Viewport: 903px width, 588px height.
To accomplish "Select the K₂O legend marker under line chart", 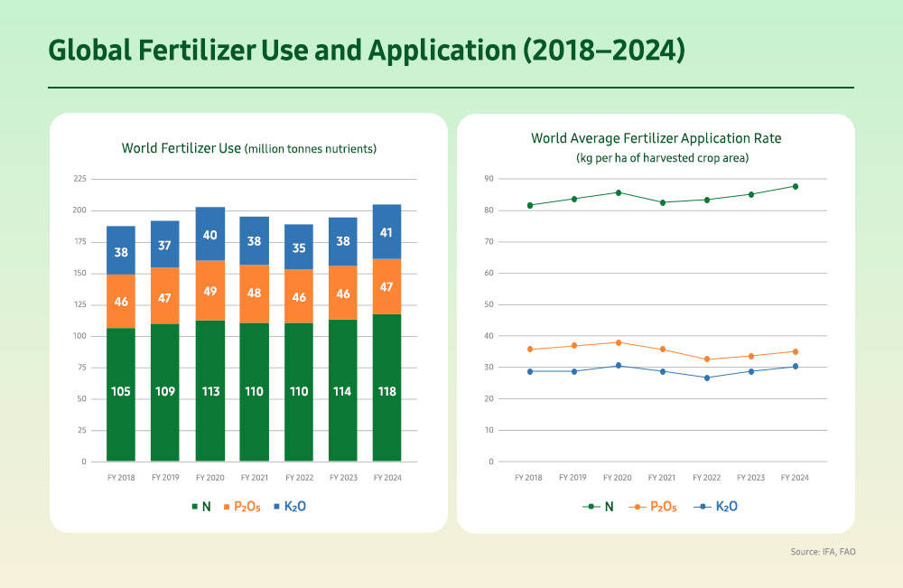I will (x=701, y=507).
